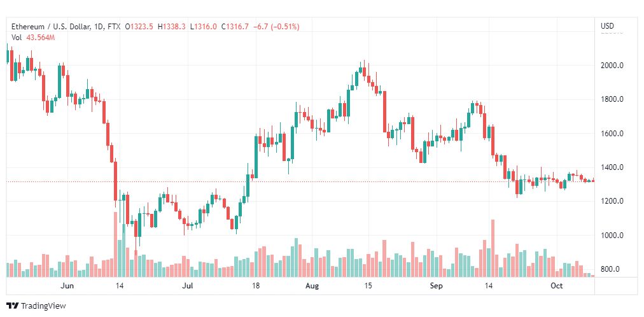644x317 pixels.
Task: Click the -6.7 (-0.51%) change value
Action: click(x=276, y=27)
